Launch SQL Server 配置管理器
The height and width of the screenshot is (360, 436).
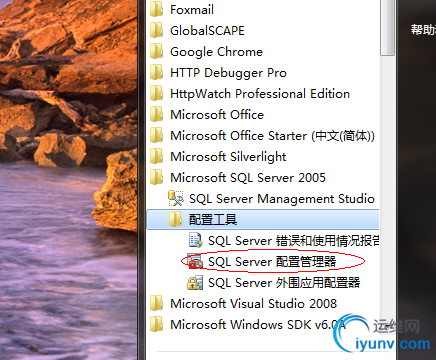272,262
